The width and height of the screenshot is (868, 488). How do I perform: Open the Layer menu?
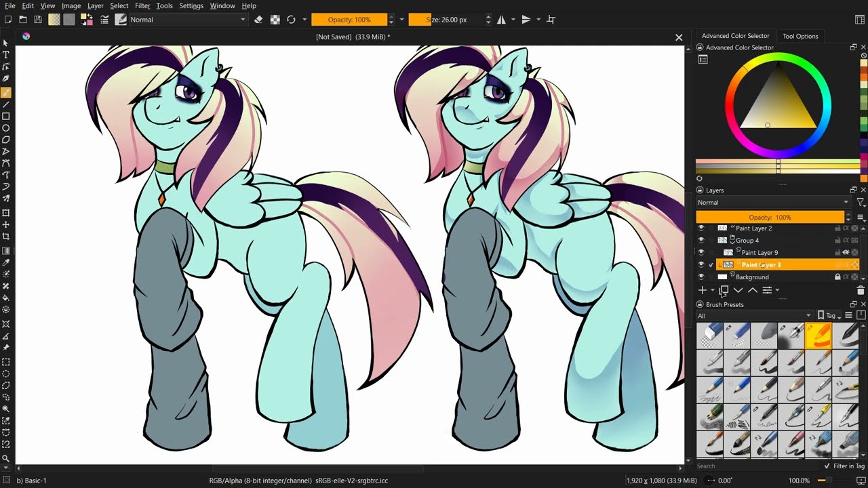(95, 5)
